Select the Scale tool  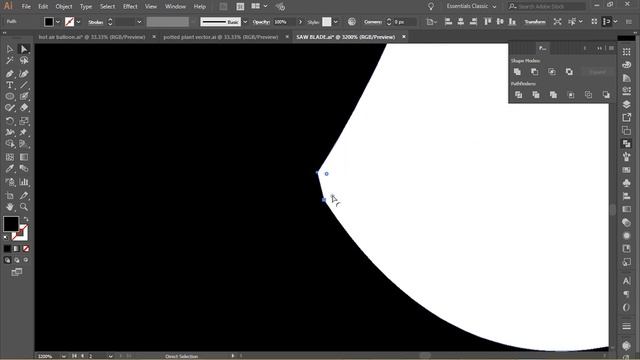[24, 121]
